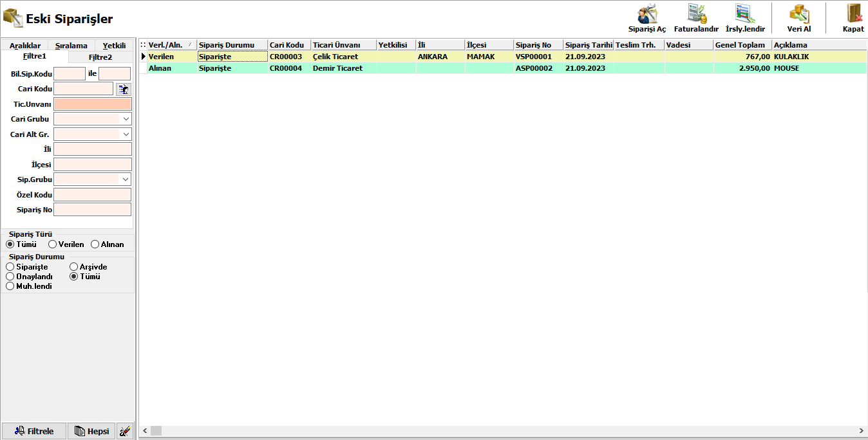Image resolution: width=868 pixels, height=440 pixels.
Task: Click the scroll right arrow of the grid
Action: [862, 430]
